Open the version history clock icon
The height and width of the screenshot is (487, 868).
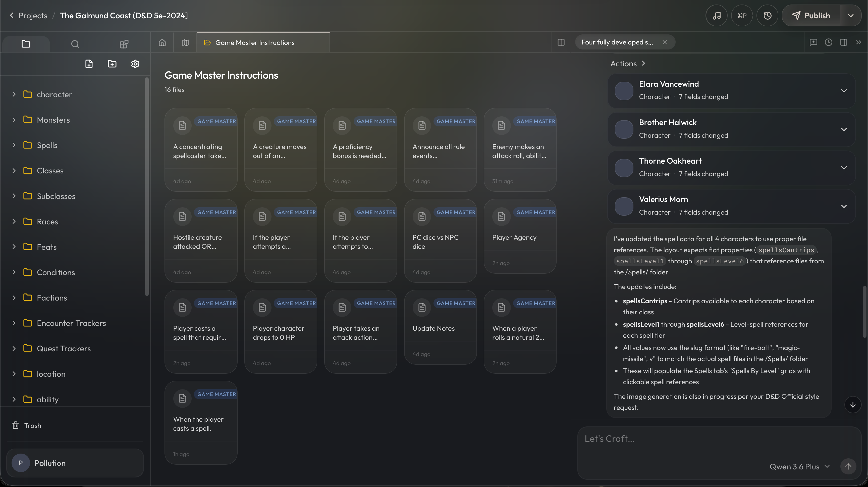tap(767, 16)
